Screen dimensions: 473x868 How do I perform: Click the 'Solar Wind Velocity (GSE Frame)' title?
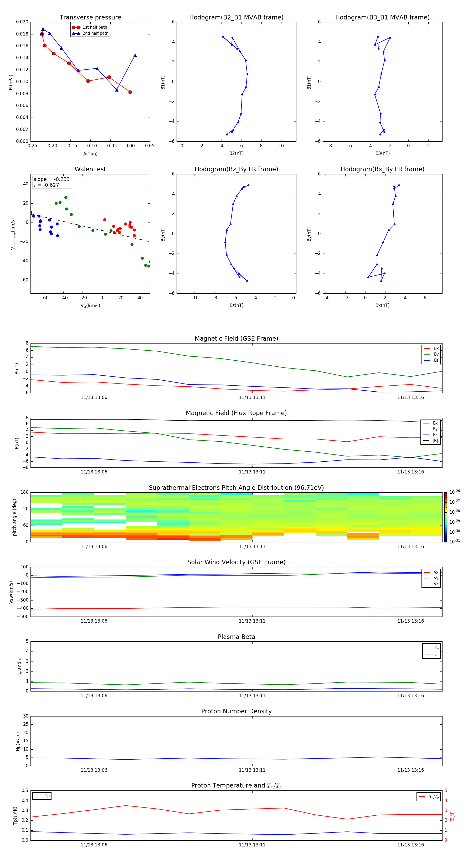coord(236,562)
